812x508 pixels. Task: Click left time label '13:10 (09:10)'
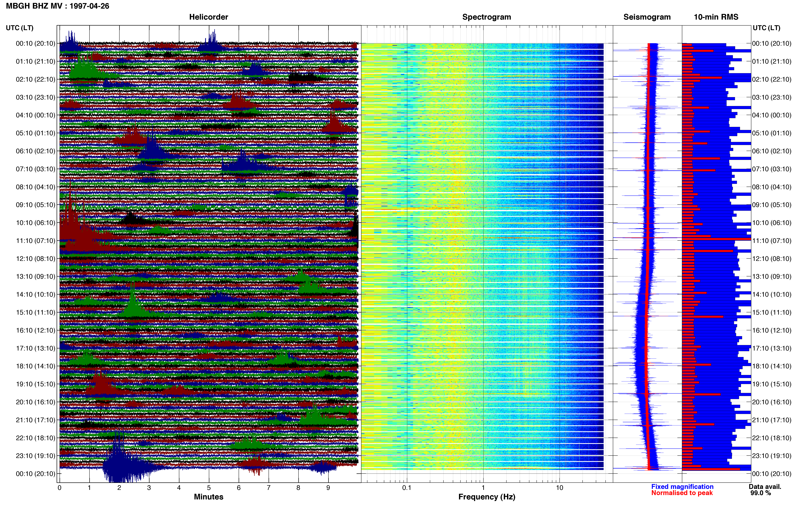coord(36,277)
